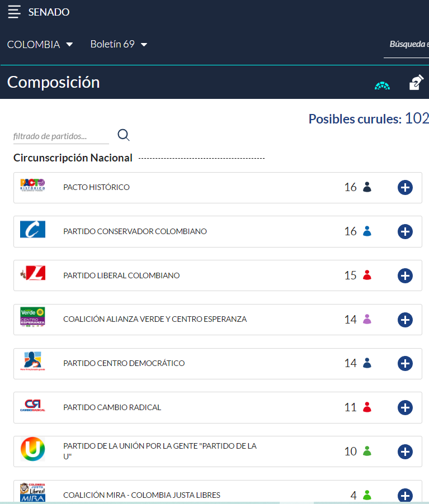Screen dimensions: 429x504
Task: Click the search magnifier icon for party filter
Action: (124, 135)
